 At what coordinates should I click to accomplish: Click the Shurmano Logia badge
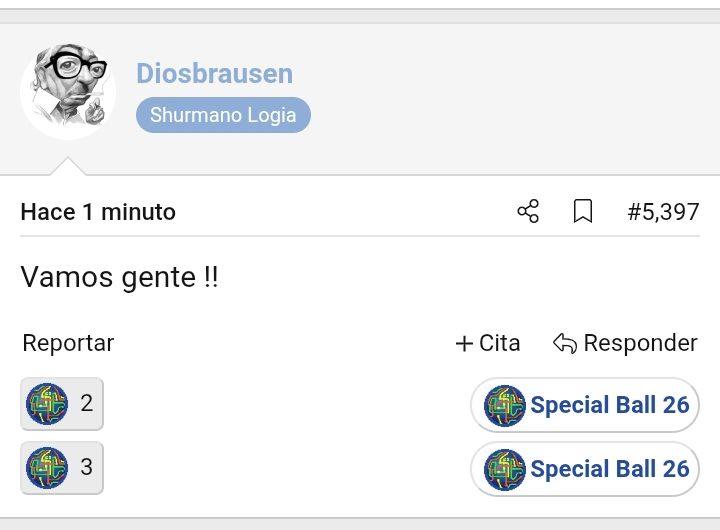[223, 115]
